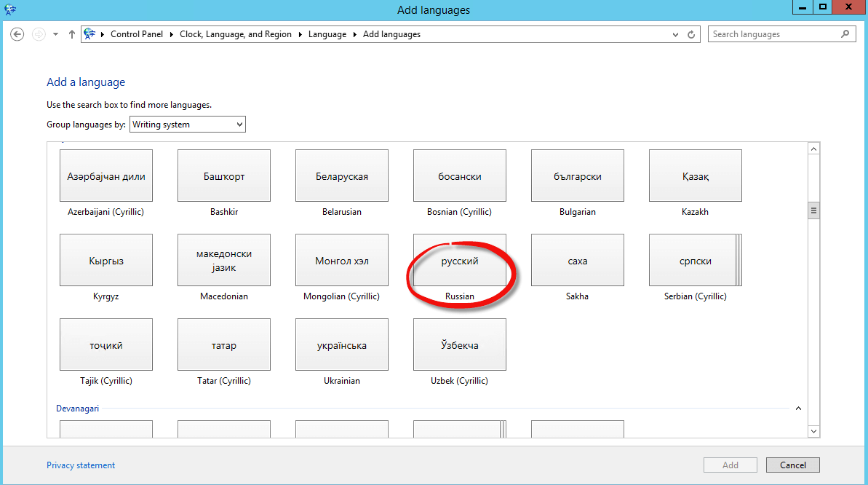This screenshot has height=485, width=868.
Task: Collapse the Devanagari group
Action: (798, 409)
